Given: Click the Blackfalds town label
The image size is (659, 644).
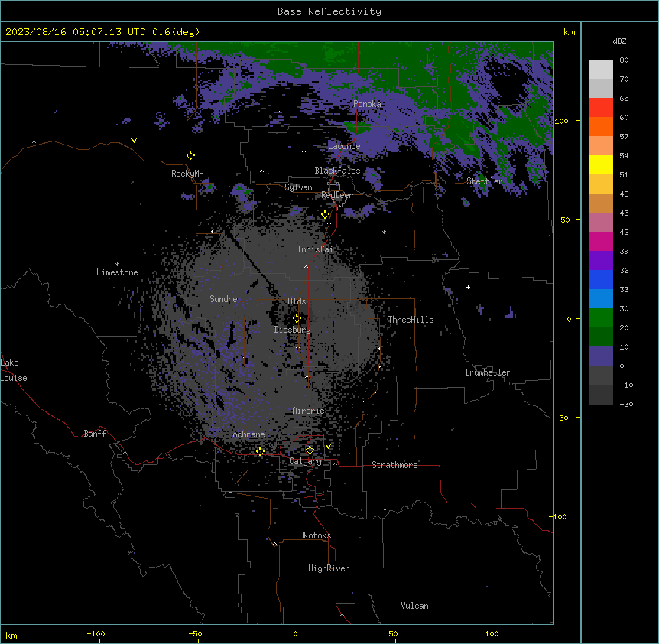Looking at the screenshot, I should pos(337,171).
